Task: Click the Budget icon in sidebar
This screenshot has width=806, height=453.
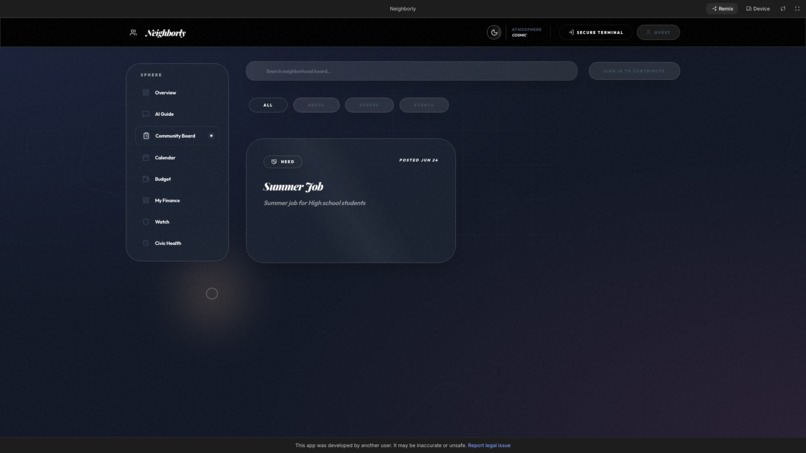Action: [146, 179]
